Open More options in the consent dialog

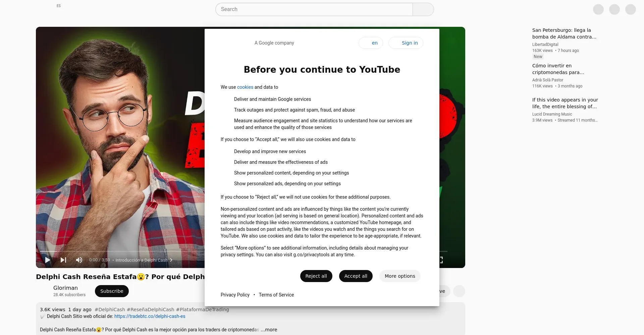[x=400, y=276]
